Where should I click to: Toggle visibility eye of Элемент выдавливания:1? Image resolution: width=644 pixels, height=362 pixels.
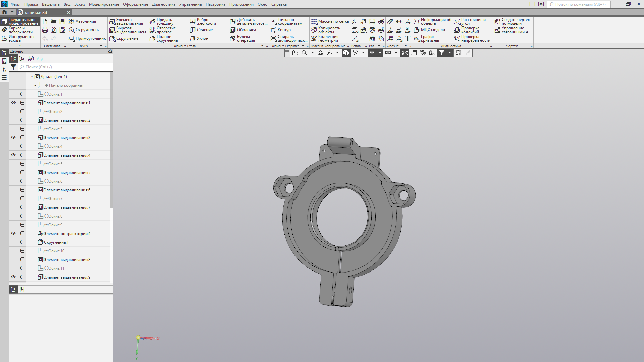click(x=13, y=103)
